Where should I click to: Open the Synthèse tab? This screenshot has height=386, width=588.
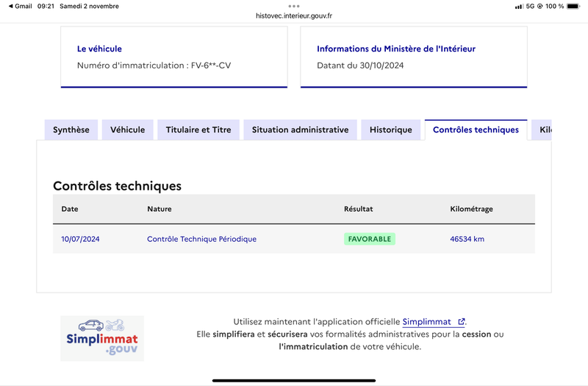[71, 130]
